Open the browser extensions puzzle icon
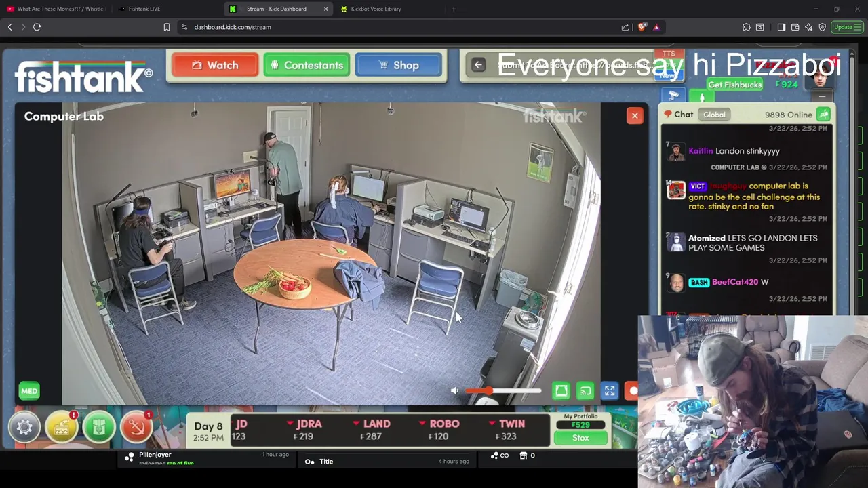 click(x=747, y=27)
